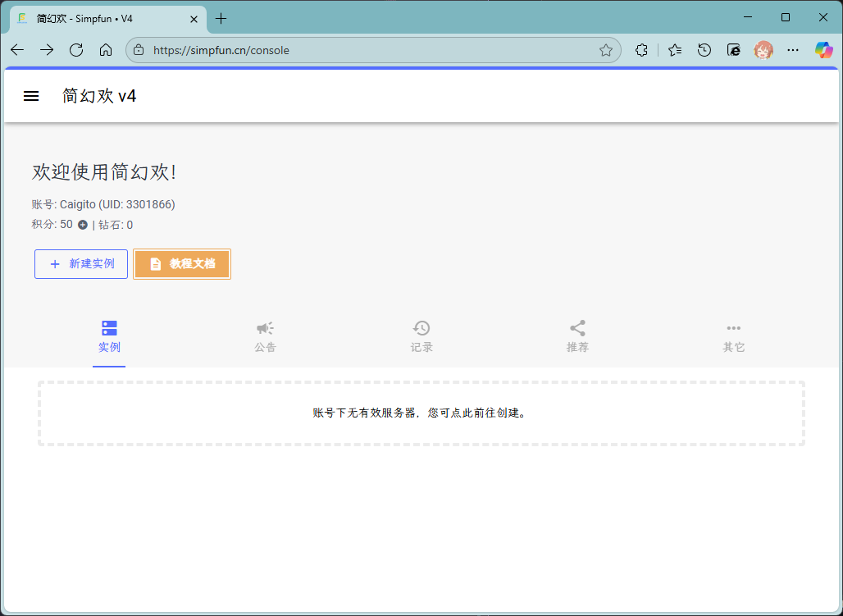This screenshot has height=616, width=843.
Task: Open the user profile avatar
Action: coord(763,50)
